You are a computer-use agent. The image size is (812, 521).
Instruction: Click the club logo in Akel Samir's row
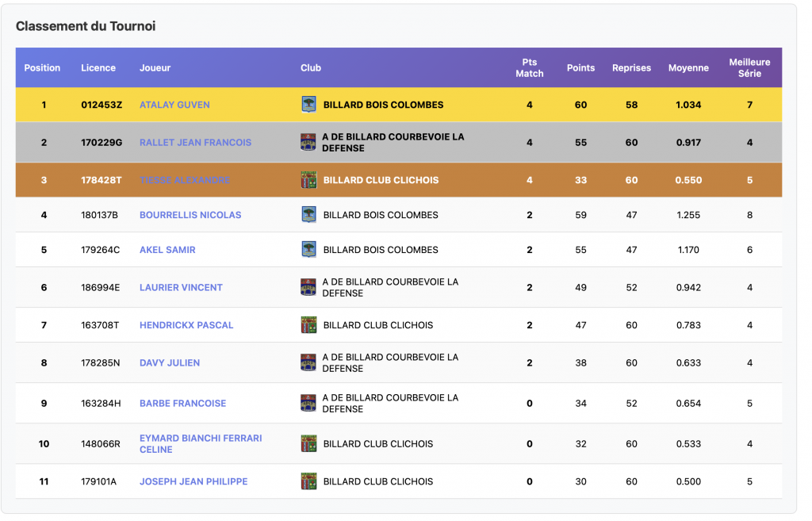tap(308, 250)
